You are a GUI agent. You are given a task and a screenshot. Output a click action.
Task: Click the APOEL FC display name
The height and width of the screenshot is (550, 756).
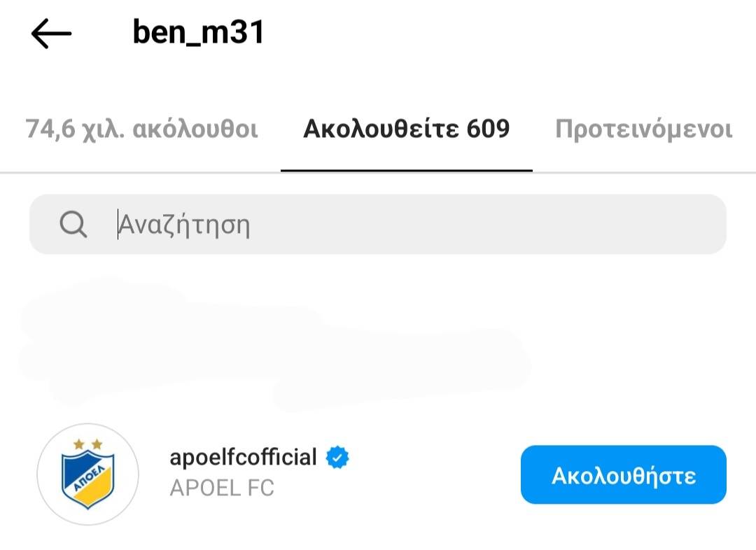(222, 488)
